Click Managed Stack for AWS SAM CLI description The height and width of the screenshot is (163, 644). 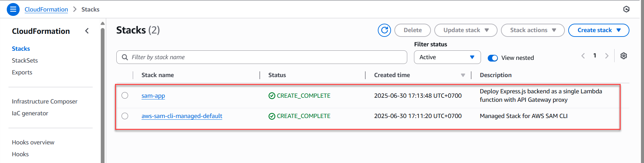[x=524, y=116]
